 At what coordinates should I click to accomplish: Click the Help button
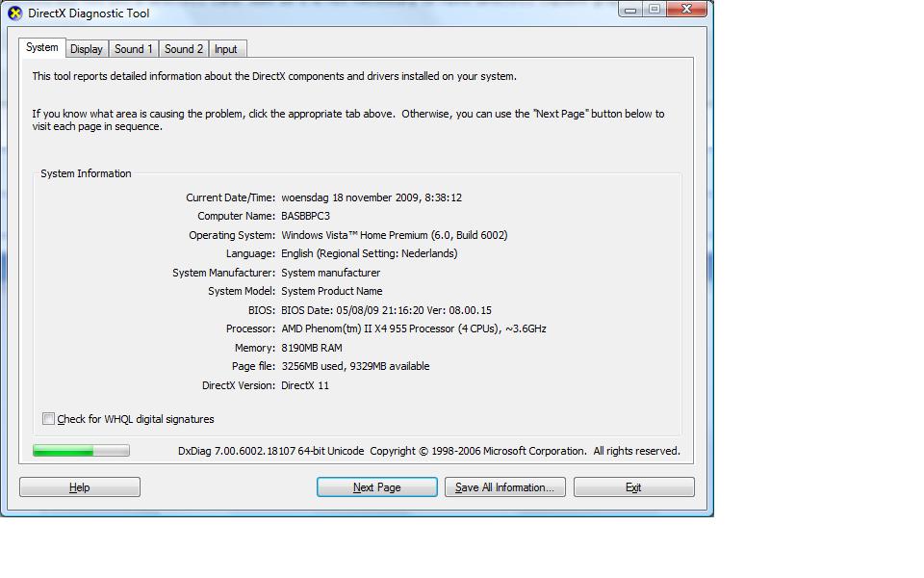80,487
